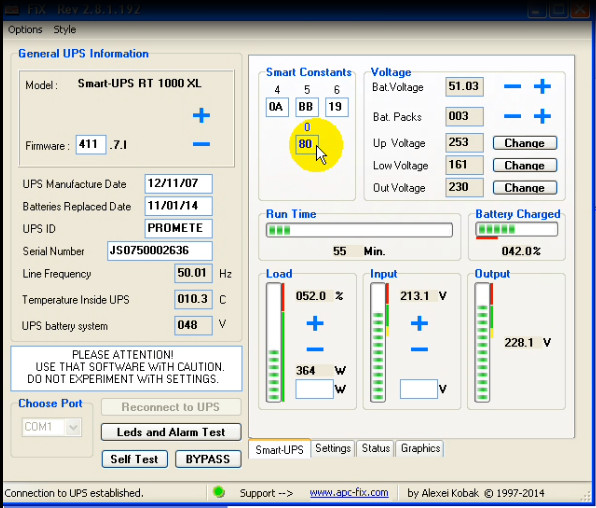Click Change button for Up Voltage
This screenshot has height=508, width=596.
pos(525,143)
